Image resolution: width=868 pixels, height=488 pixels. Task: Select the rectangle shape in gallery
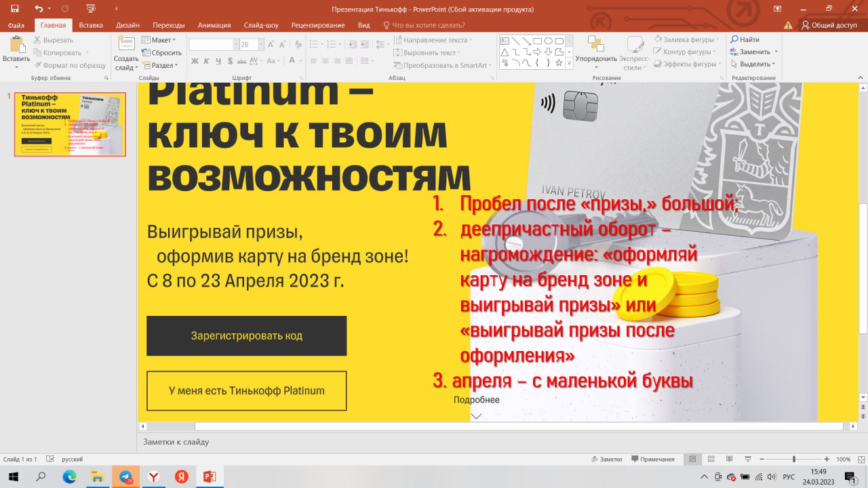tap(537, 41)
